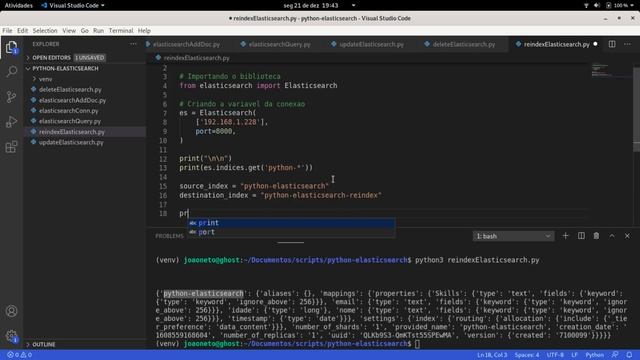Open the Go menu
This screenshot has height=360, width=640.
84,31
